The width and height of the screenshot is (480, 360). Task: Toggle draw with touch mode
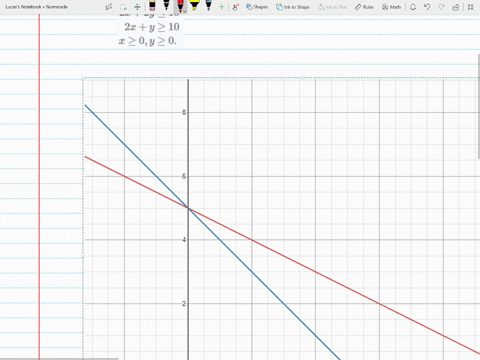(x=235, y=7)
